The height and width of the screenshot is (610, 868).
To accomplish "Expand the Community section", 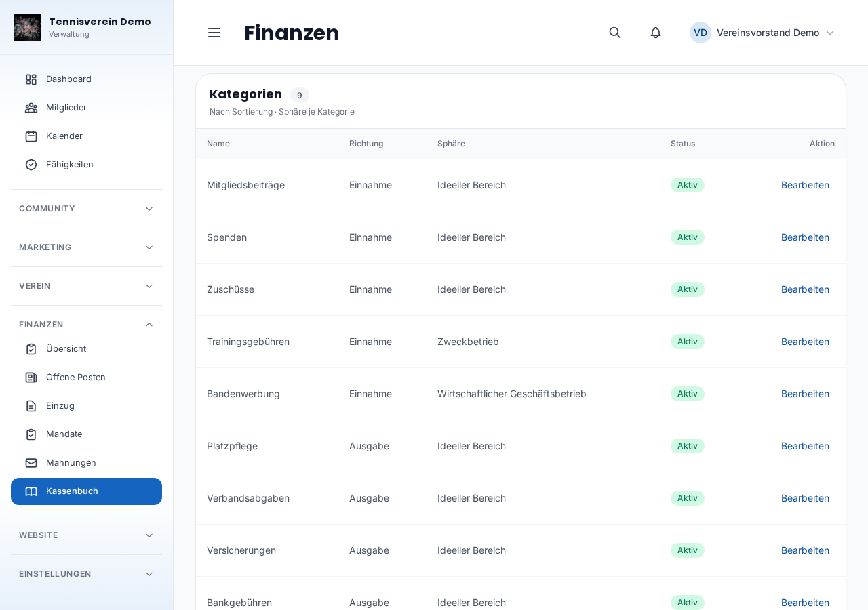I will [86, 209].
